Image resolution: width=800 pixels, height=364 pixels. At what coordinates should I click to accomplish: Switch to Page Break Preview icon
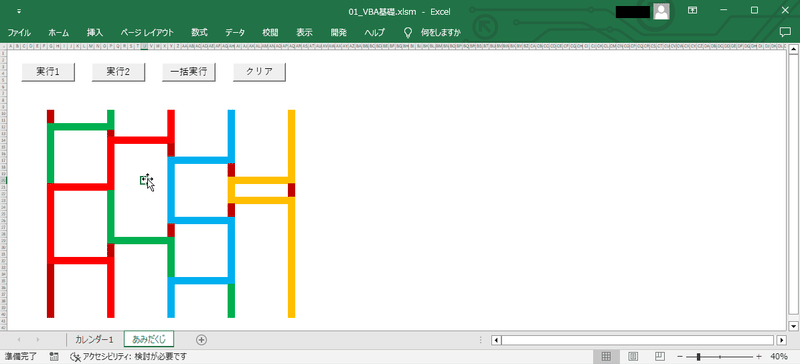coord(660,356)
